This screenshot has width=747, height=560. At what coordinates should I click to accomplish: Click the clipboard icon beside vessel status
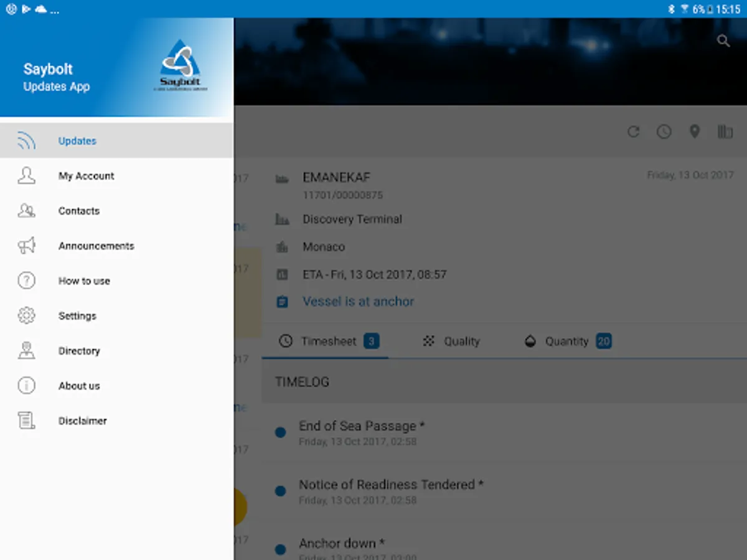282,302
